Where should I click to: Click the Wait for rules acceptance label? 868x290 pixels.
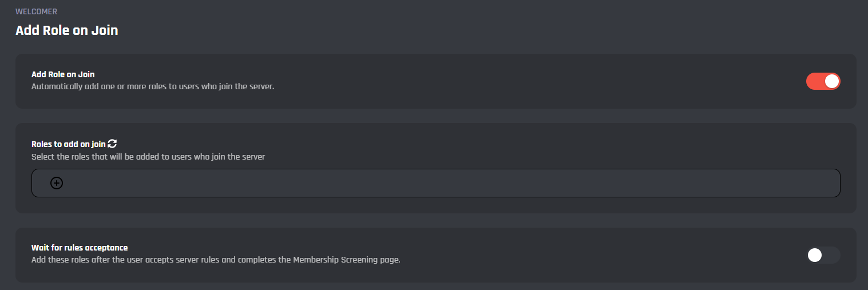(x=80, y=248)
